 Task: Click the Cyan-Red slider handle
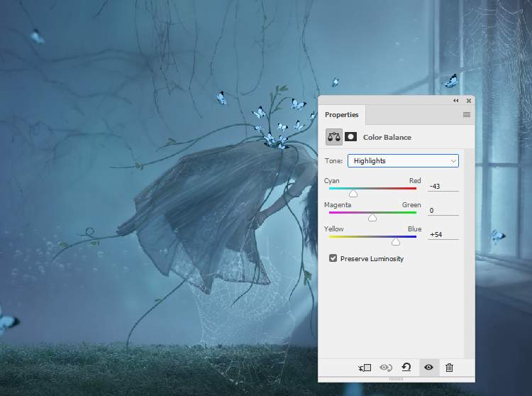(x=353, y=193)
